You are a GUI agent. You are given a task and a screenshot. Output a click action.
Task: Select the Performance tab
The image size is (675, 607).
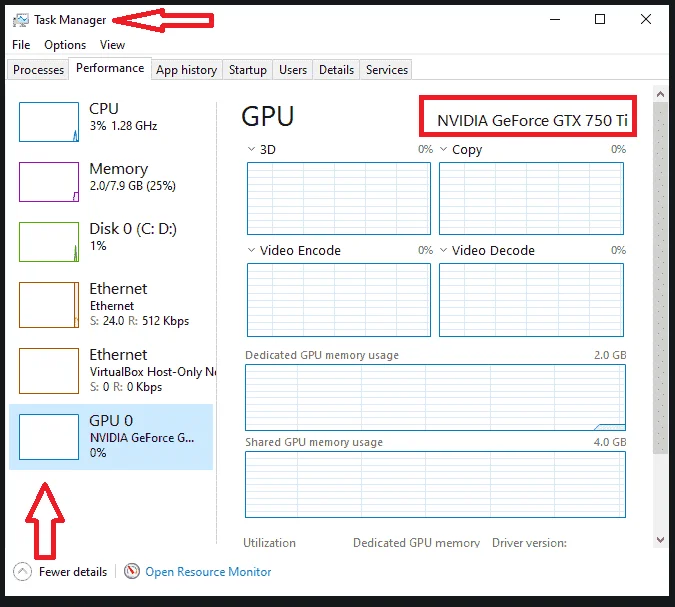[x=110, y=68]
